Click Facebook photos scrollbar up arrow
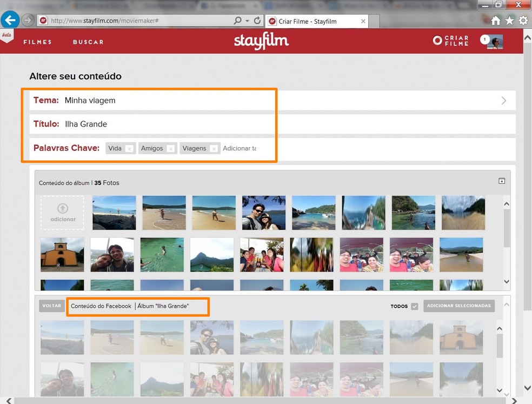Viewport: 532px width, 404px height. pyautogui.click(x=500, y=329)
